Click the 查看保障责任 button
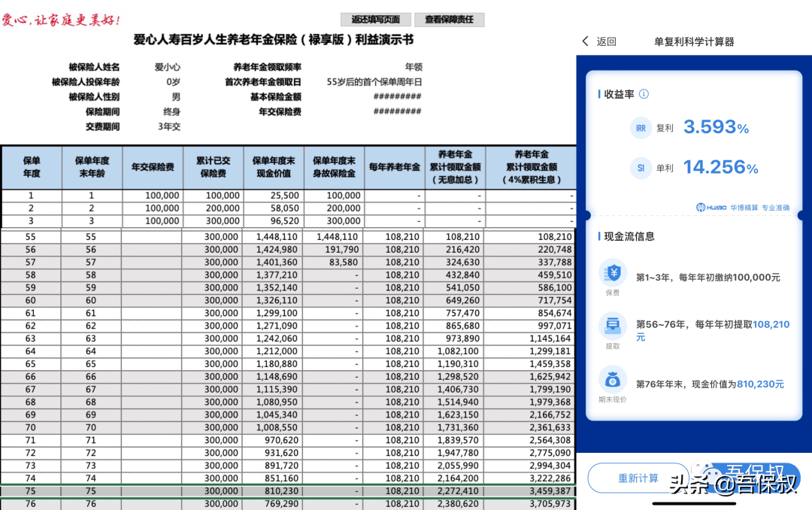 [x=449, y=20]
